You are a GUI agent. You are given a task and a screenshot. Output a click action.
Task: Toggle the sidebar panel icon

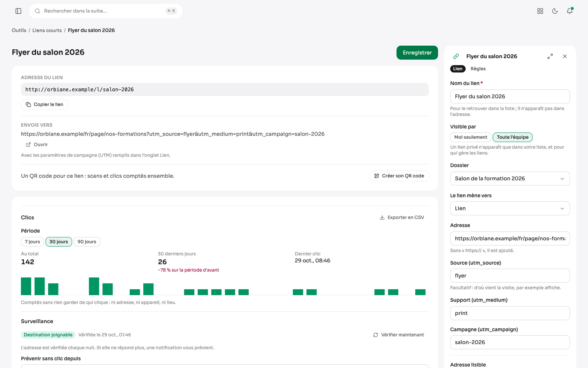18,11
